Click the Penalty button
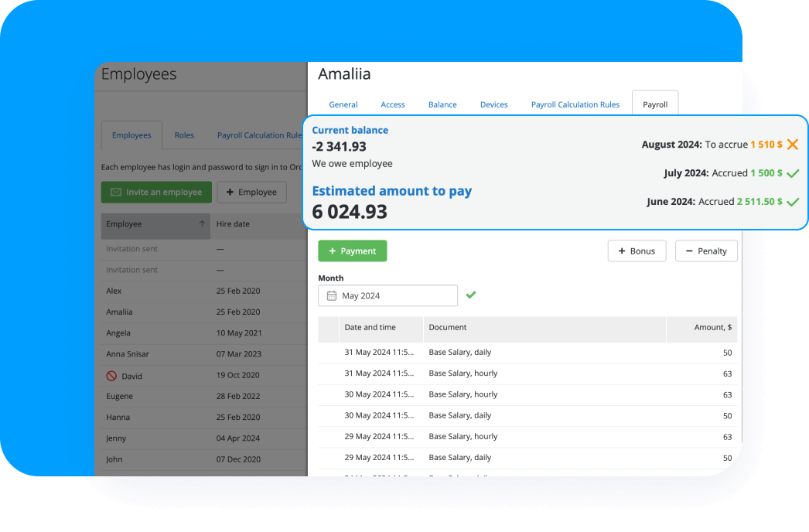 (706, 251)
